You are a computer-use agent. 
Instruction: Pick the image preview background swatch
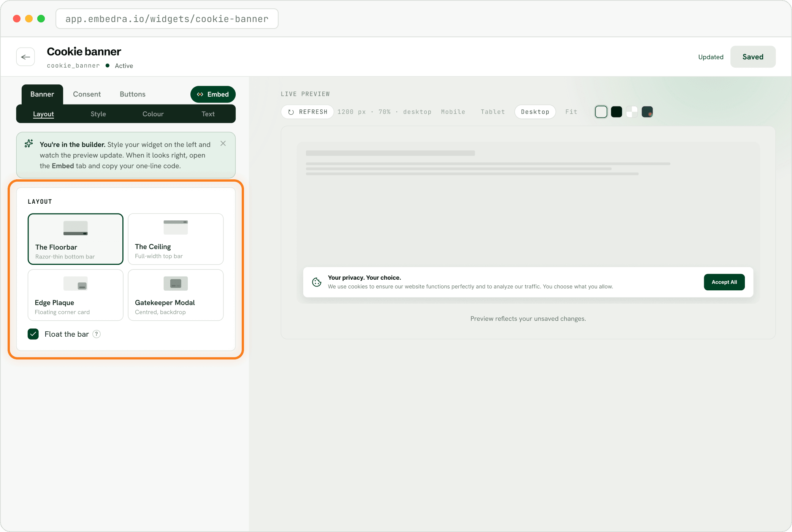tap(647, 112)
